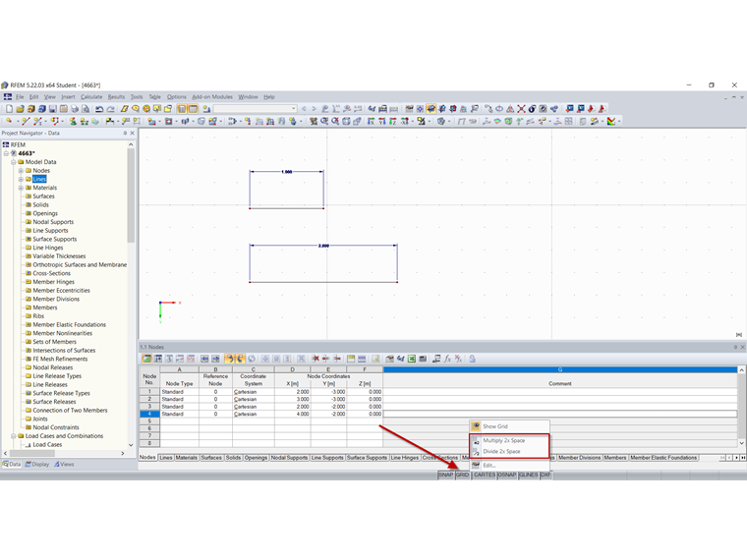
Task: Click the eye icon beside Show Grid
Action: [476, 426]
